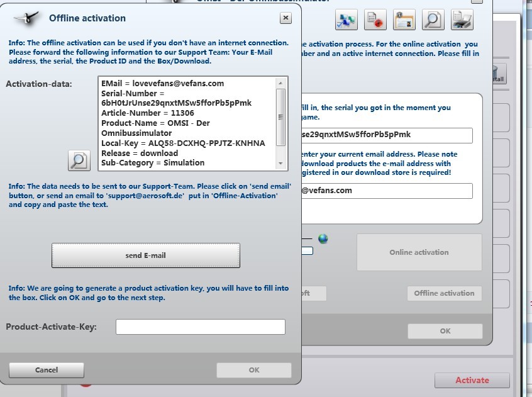Close the Offline activation dialog
532x397 pixels.
(x=285, y=18)
